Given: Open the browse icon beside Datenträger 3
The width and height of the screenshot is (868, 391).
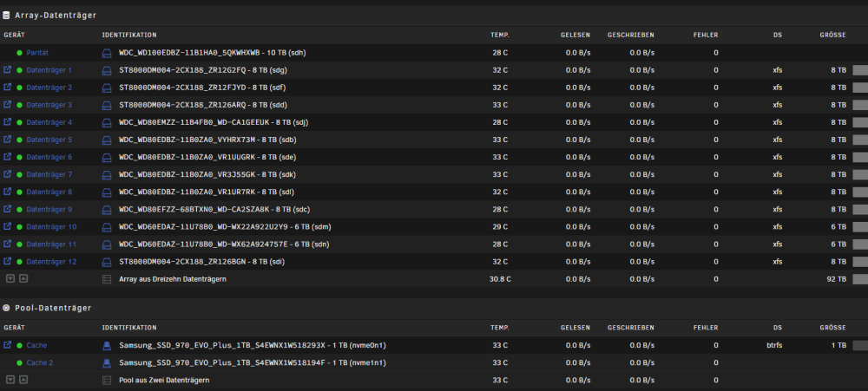Looking at the screenshot, I should pos(7,105).
